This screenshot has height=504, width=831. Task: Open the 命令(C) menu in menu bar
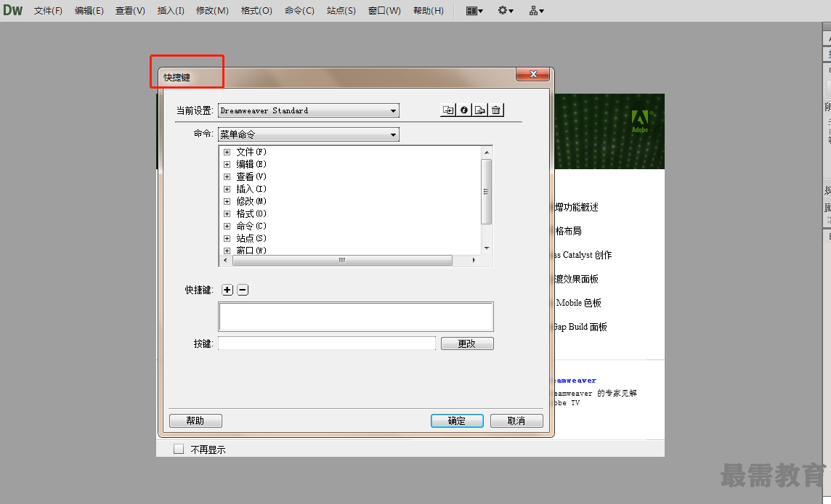[299, 11]
